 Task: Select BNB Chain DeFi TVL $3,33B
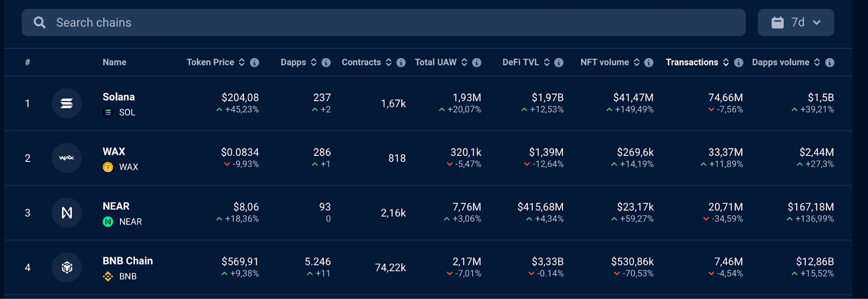point(547,262)
